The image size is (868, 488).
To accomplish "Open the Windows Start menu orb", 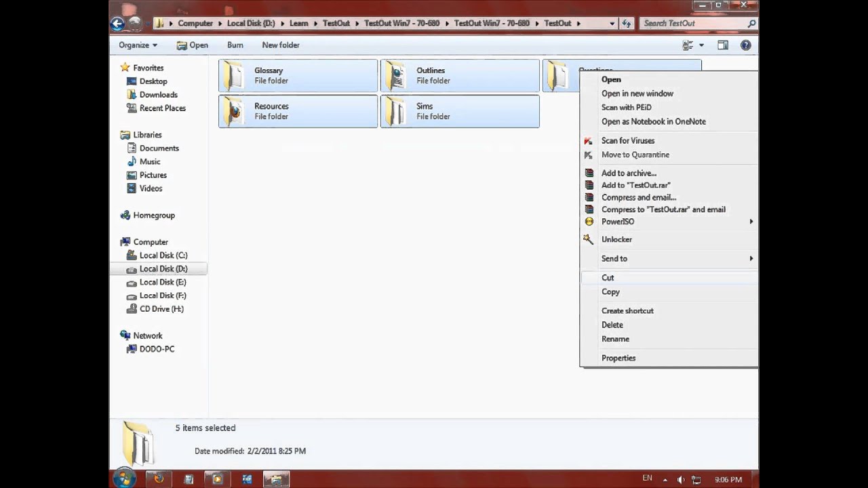I will [x=124, y=479].
